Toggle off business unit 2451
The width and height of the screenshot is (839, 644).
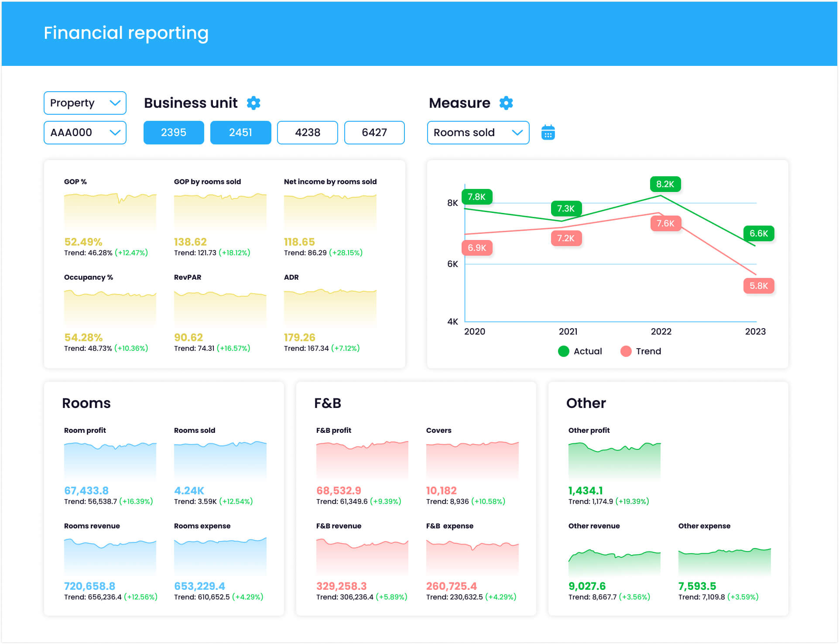[240, 133]
